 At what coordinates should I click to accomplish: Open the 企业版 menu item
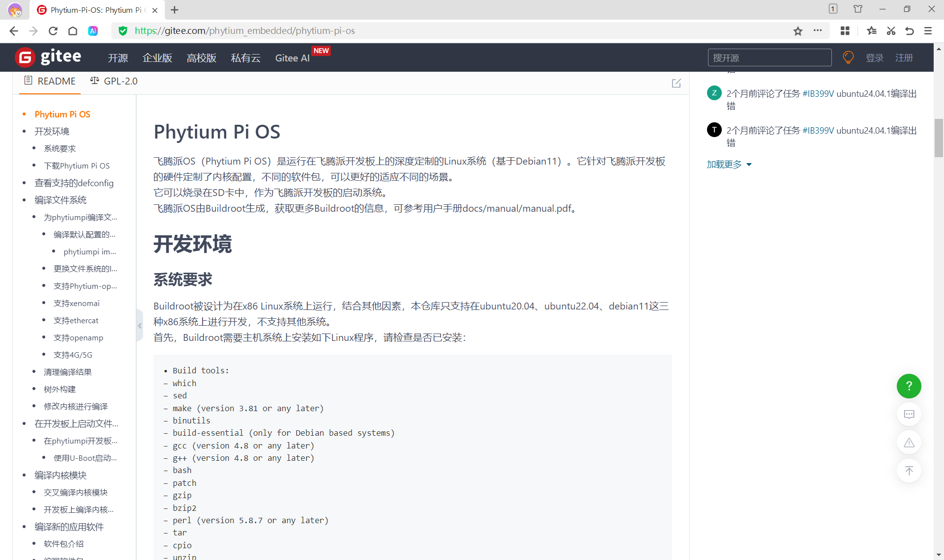tap(157, 58)
